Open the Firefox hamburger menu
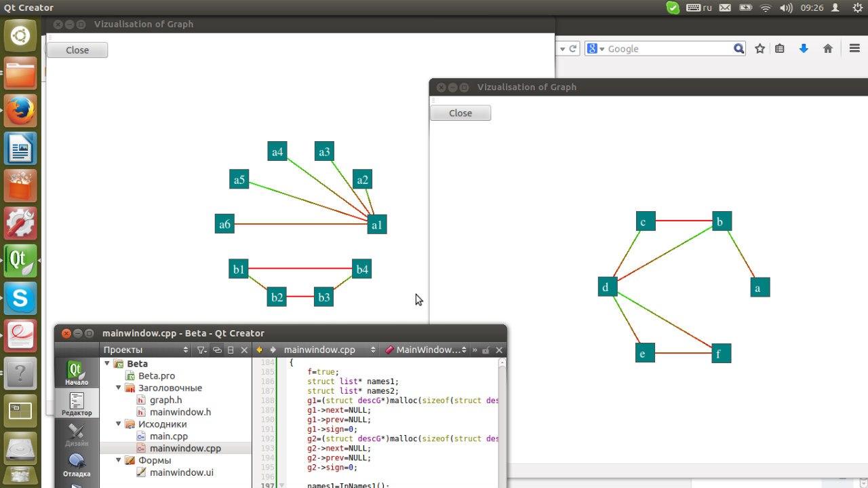The image size is (868, 488). click(x=854, y=49)
